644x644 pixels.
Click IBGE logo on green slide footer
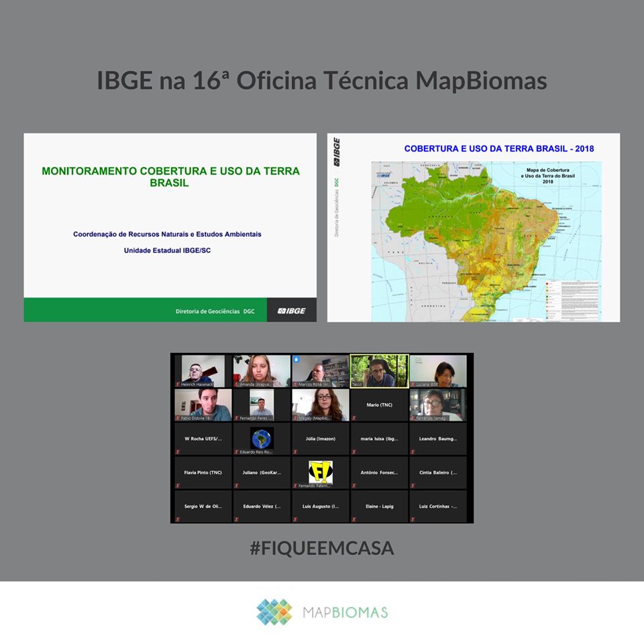click(292, 311)
